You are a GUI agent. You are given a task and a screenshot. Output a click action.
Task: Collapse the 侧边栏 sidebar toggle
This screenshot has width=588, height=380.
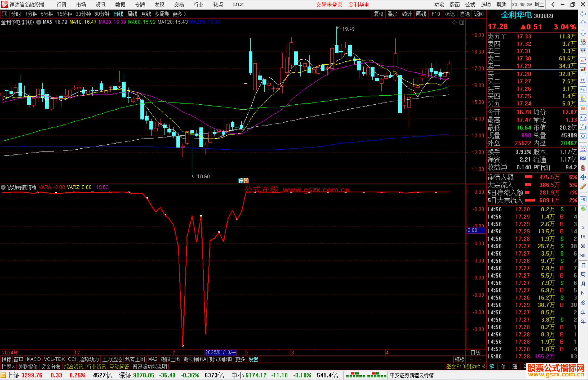pos(476,367)
